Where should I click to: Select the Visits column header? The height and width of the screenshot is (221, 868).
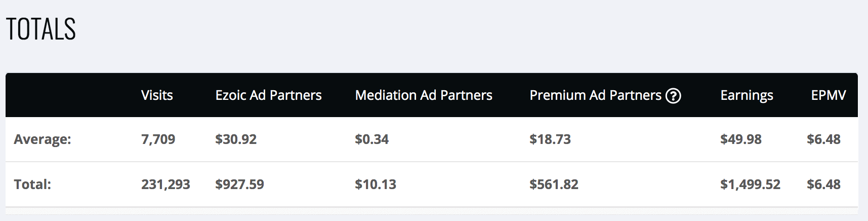click(157, 95)
